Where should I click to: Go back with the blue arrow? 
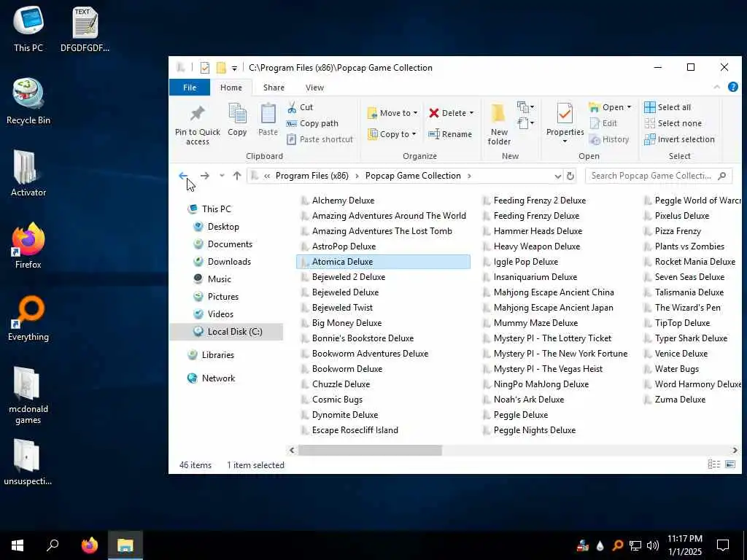point(183,176)
